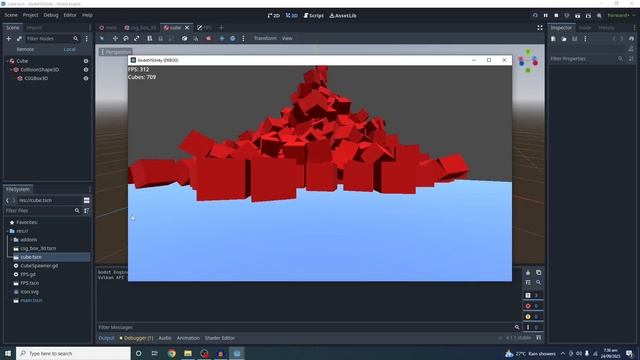Choose the Scale Mode tool

[137, 38]
